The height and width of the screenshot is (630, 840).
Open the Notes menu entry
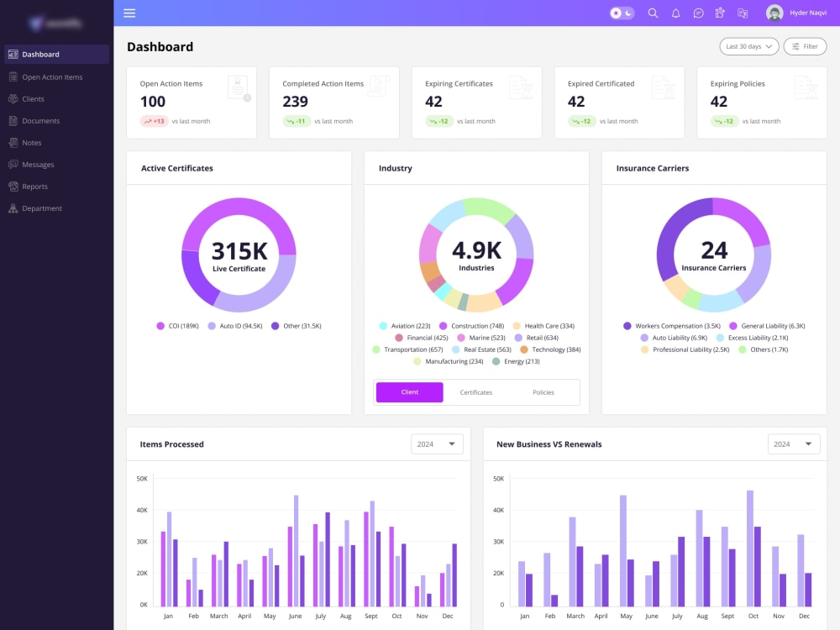coord(32,143)
